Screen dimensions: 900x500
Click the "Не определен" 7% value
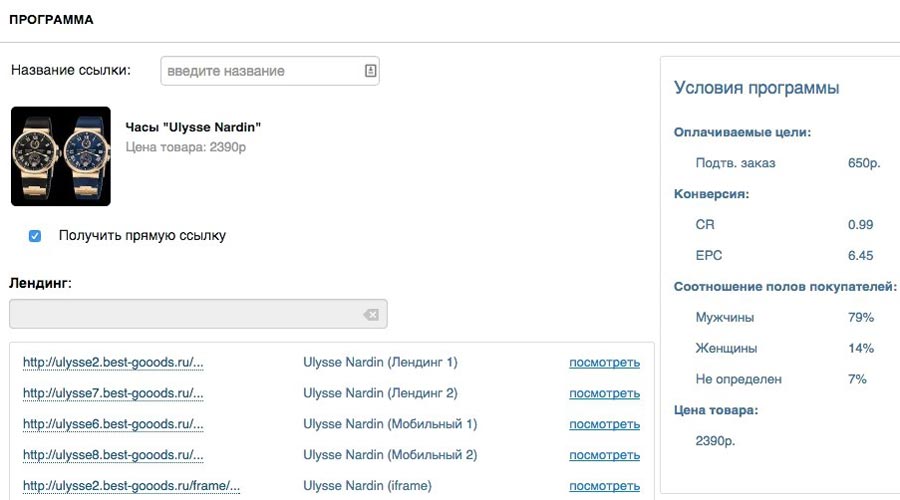(x=857, y=379)
